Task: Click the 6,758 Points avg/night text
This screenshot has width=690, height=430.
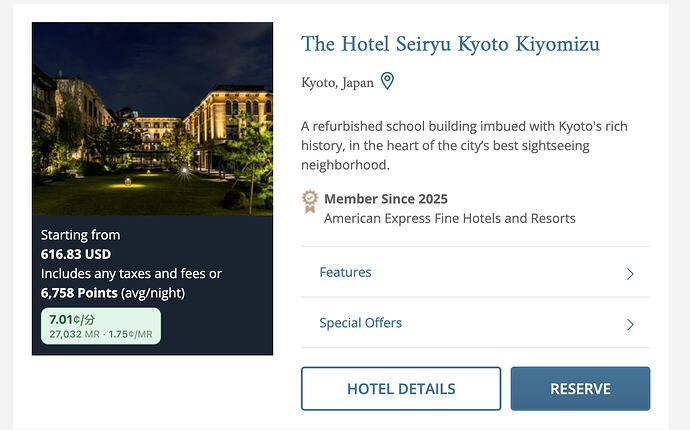Action: [x=113, y=293]
